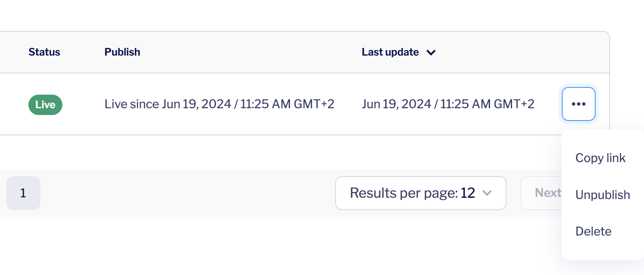Expand the Results per page dropdown
This screenshot has width=644, height=275.
[x=420, y=193]
